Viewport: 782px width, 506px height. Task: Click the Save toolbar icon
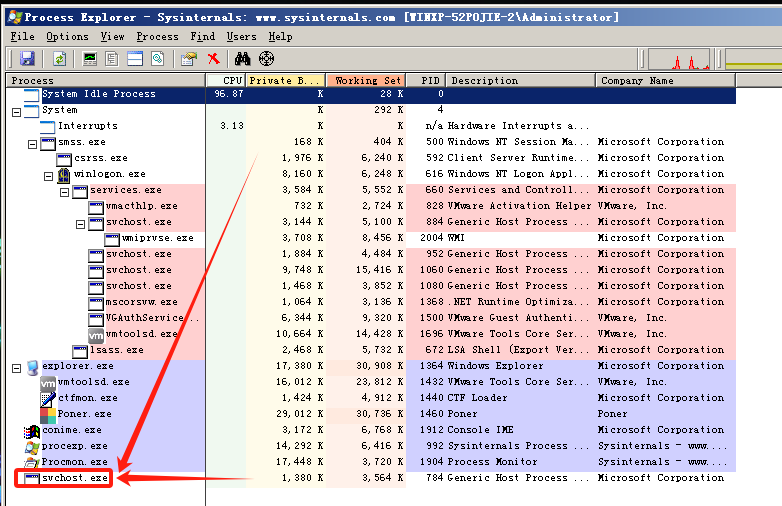click(27, 59)
